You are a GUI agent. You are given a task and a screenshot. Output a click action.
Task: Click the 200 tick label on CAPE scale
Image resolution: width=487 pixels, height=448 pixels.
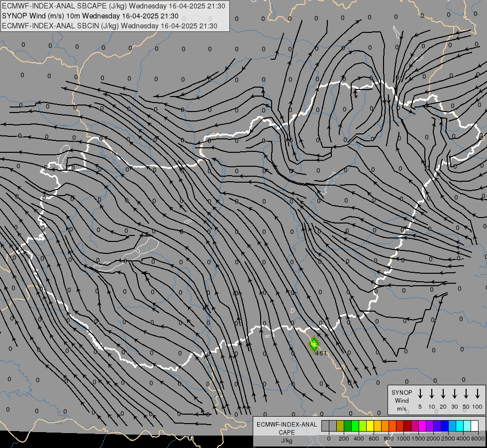click(x=344, y=439)
